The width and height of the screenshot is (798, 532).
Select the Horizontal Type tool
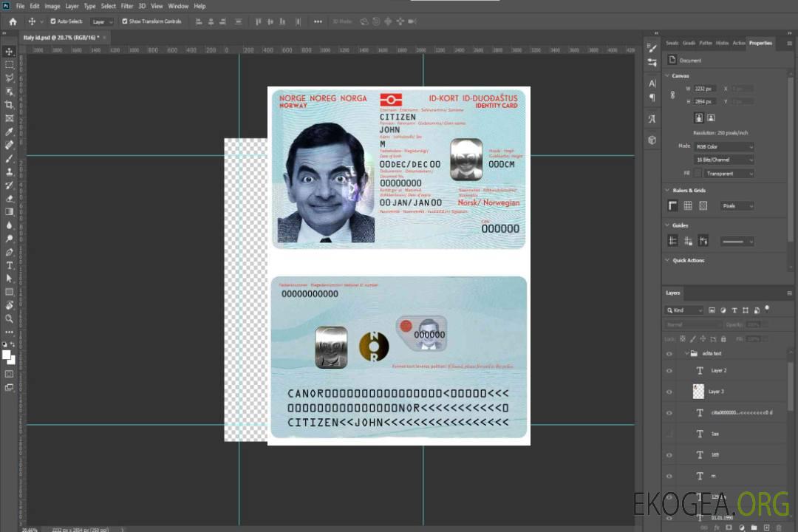(10, 265)
